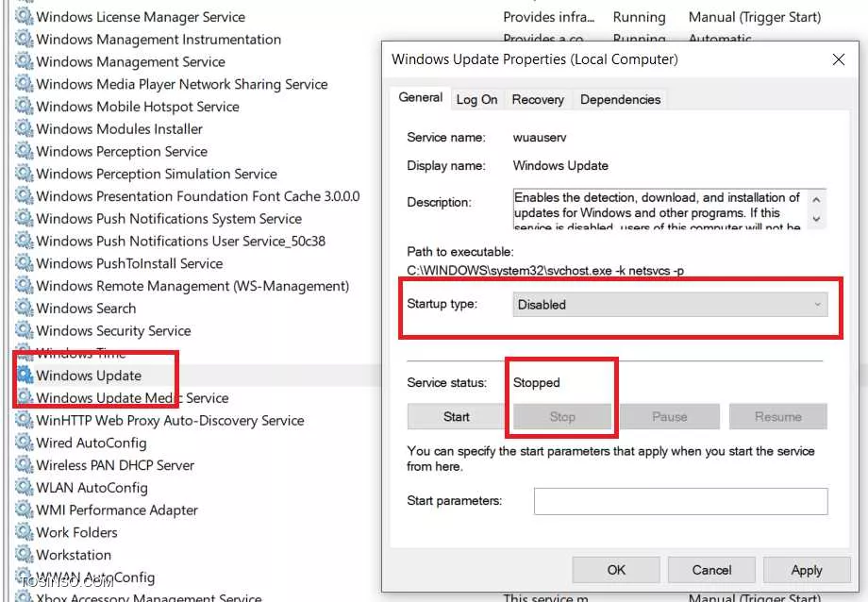Confirm the dialog with OK
This screenshot has width=868, height=602.
click(616, 570)
